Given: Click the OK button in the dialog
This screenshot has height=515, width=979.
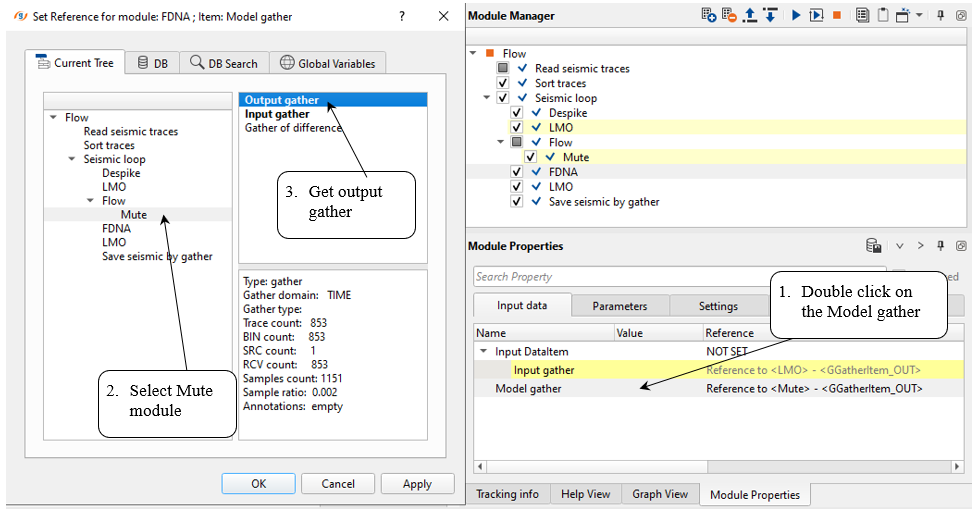Looking at the screenshot, I should pyautogui.click(x=258, y=484).
